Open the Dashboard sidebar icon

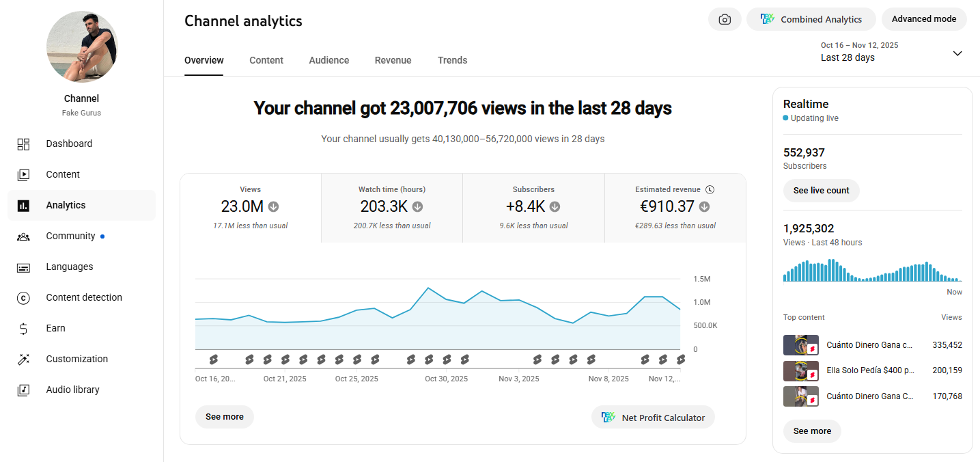pos(23,144)
